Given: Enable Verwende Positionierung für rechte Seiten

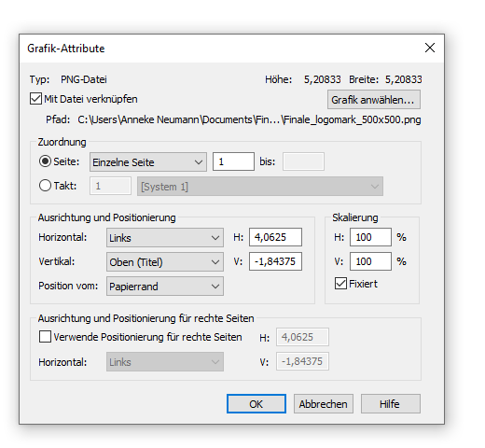Looking at the screenshot, I should click(x=45, y=337).
